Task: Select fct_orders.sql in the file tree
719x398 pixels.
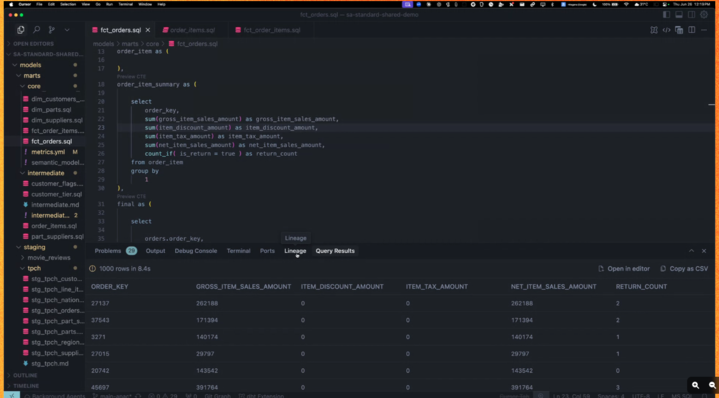Action: point(51,141)
